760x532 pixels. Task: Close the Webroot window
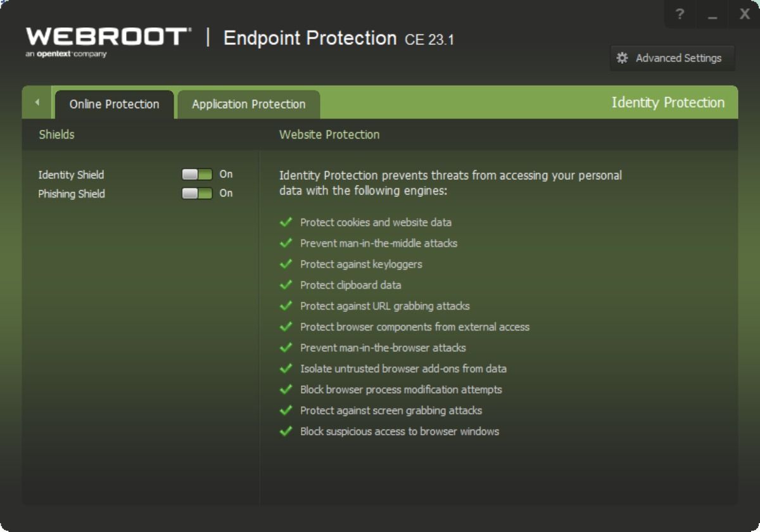[x=745, y=15]
